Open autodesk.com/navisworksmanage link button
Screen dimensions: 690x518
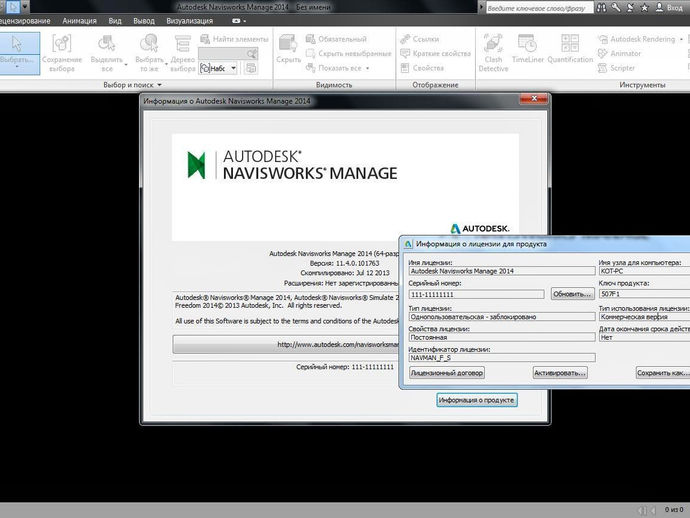click(x=286, y=344)
